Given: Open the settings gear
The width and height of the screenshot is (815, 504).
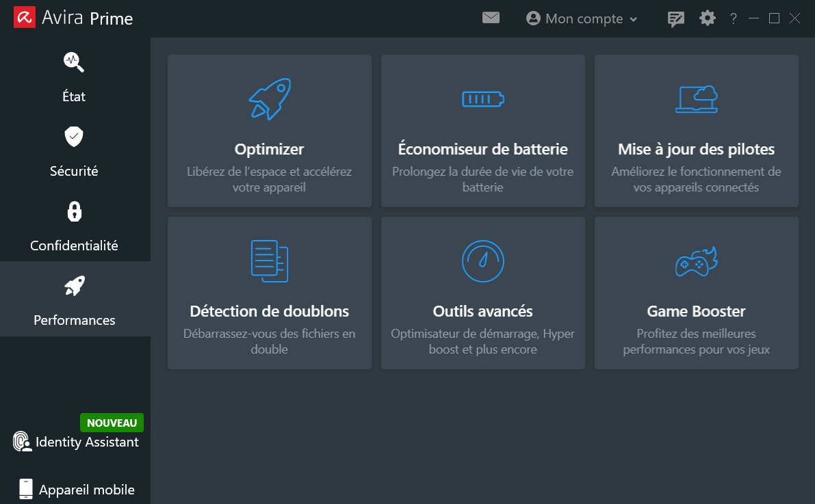Looking at the screenshot, I should pyautogui.click(x=707, y=18).
